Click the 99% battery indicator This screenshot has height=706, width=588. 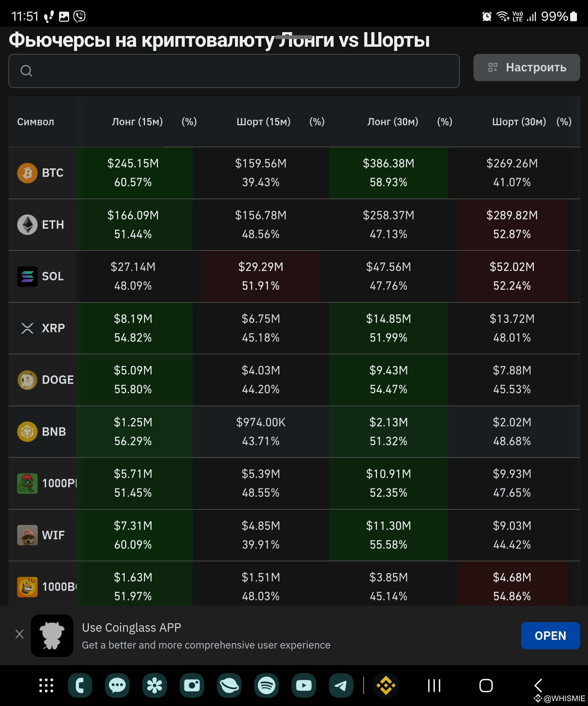click(559, 16)
